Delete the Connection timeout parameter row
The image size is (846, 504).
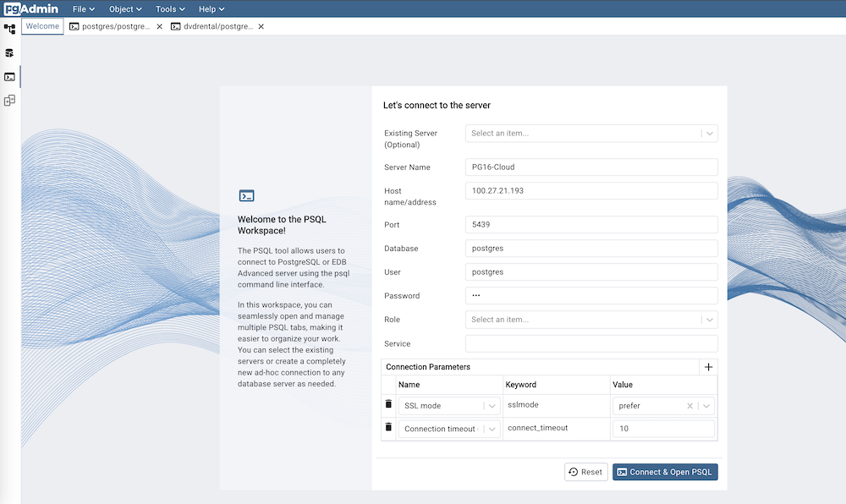click(x=387, y=427)
